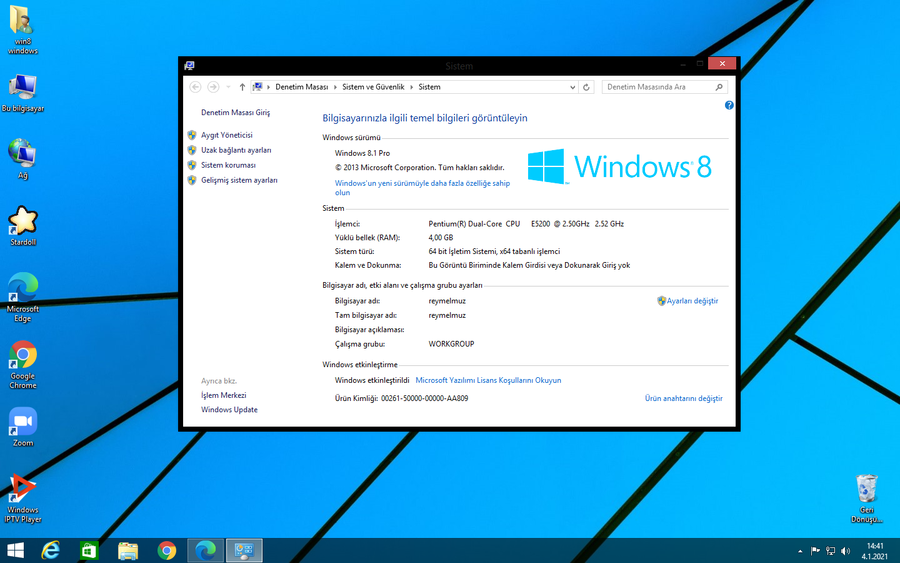This screenshot has width=900, height=563.
Task: Open İşlem Merkezi link
Action: click(x=223, y=395)
